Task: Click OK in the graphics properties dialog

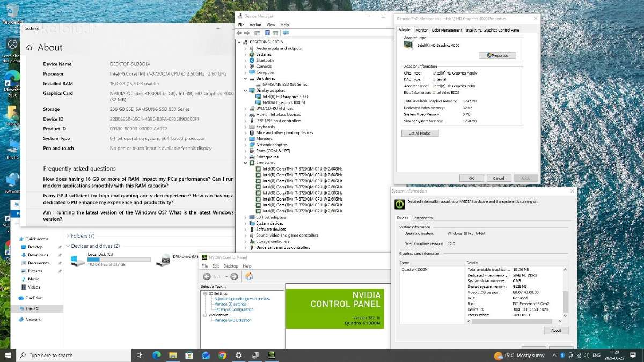Action: pyautogui.click(x=471, y=178)
